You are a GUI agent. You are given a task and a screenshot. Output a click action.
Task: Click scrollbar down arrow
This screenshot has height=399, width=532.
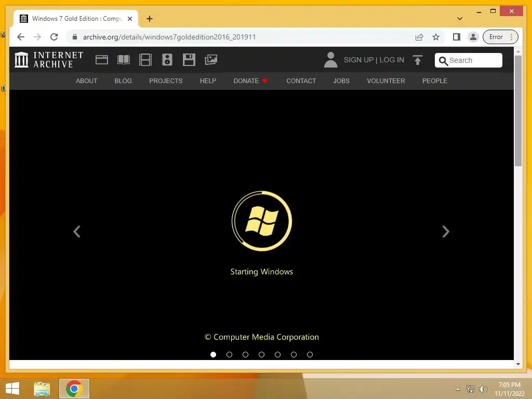click(x=518, y=364)
